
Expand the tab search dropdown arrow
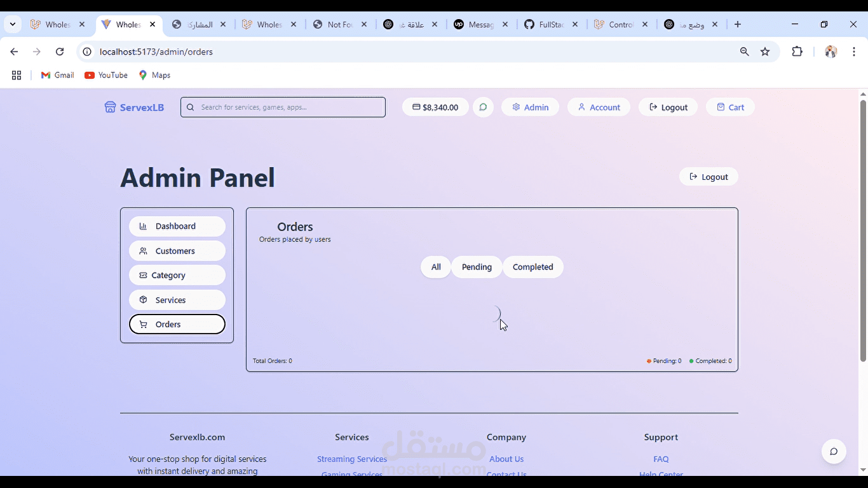tap(12, 24)
